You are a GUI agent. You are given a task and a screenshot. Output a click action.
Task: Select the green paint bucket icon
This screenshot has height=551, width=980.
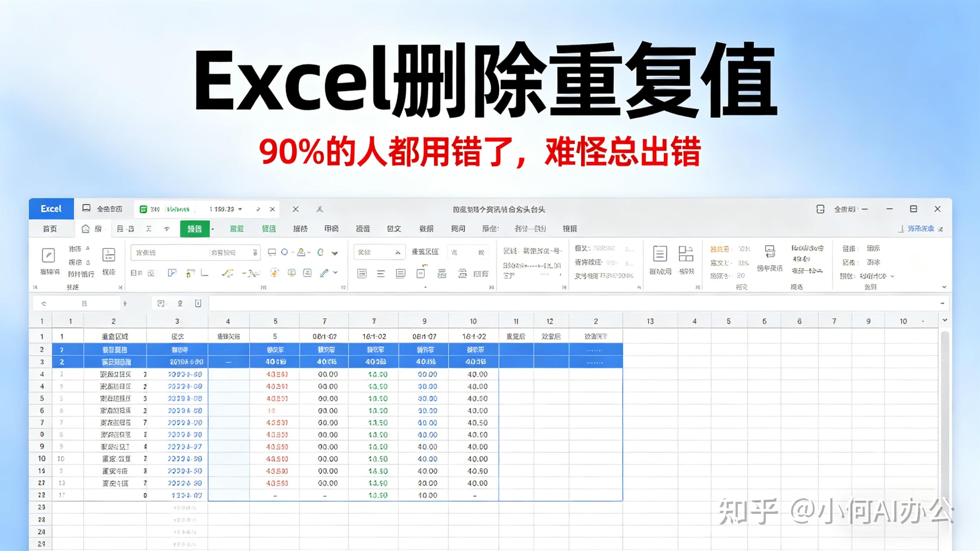[190, 273]
